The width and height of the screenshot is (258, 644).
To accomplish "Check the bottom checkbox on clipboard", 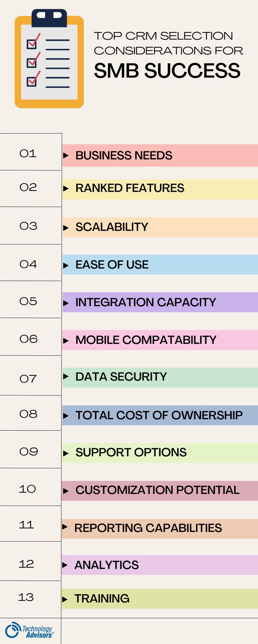I will click(x=32, y=81).
